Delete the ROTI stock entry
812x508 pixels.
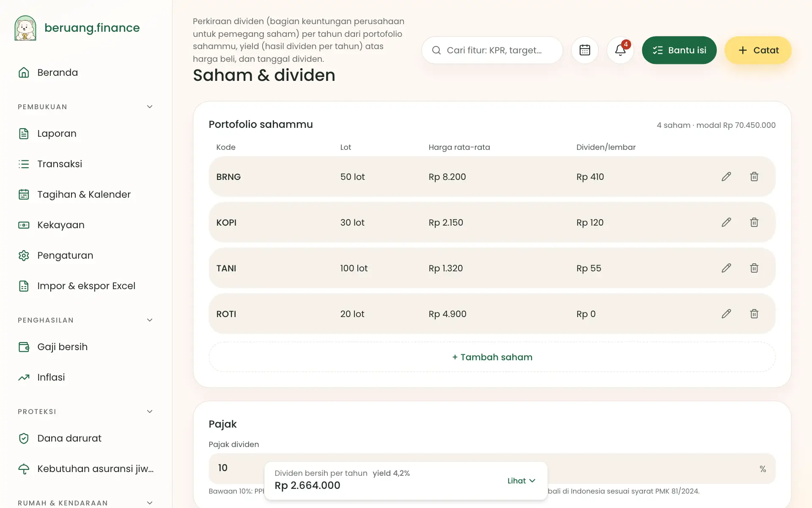[x=754, y=314]
